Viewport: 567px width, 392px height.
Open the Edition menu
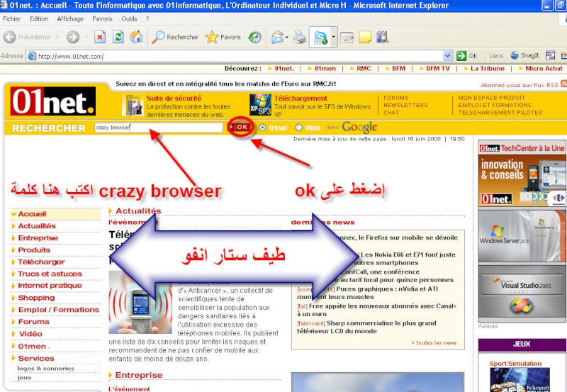tap(39, 19)
